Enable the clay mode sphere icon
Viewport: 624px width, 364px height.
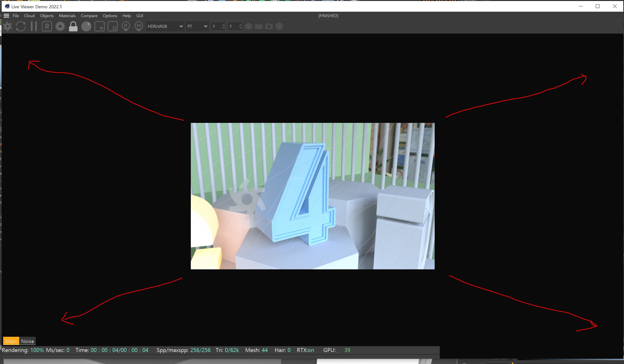coord(86,26)
